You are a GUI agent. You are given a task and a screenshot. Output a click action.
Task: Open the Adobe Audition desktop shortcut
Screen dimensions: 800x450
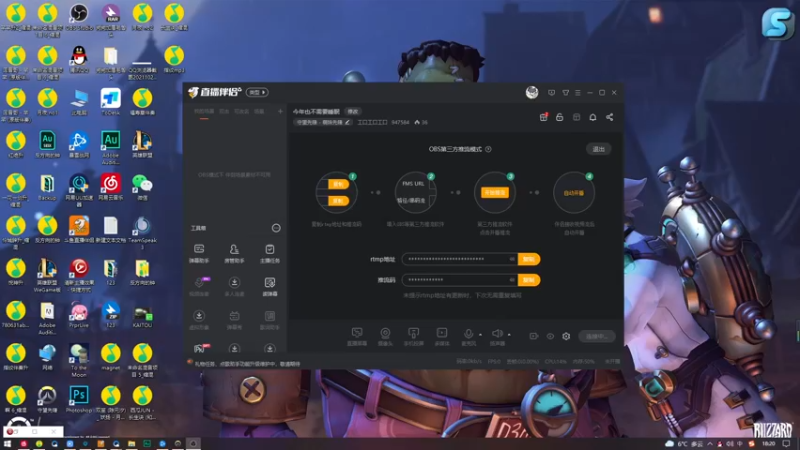click(x=111, y=148)
